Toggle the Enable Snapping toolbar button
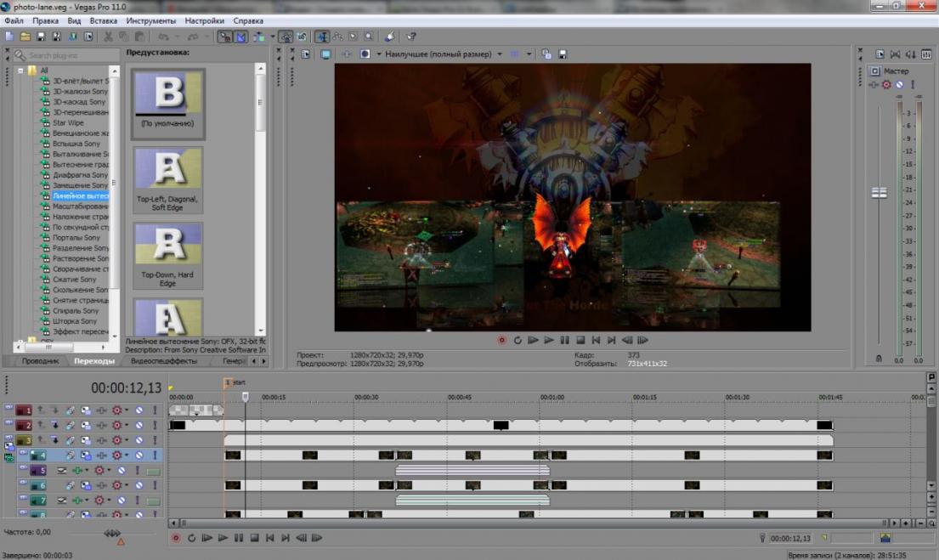 pos(224,37)
